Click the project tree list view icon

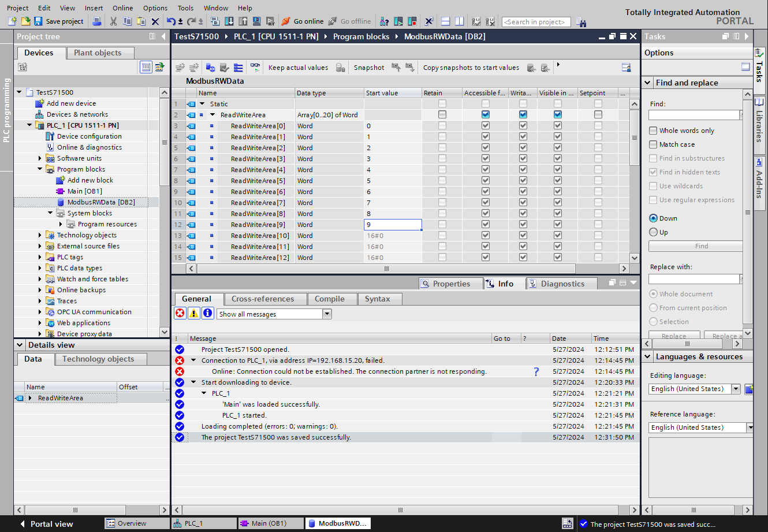[146, 68]
